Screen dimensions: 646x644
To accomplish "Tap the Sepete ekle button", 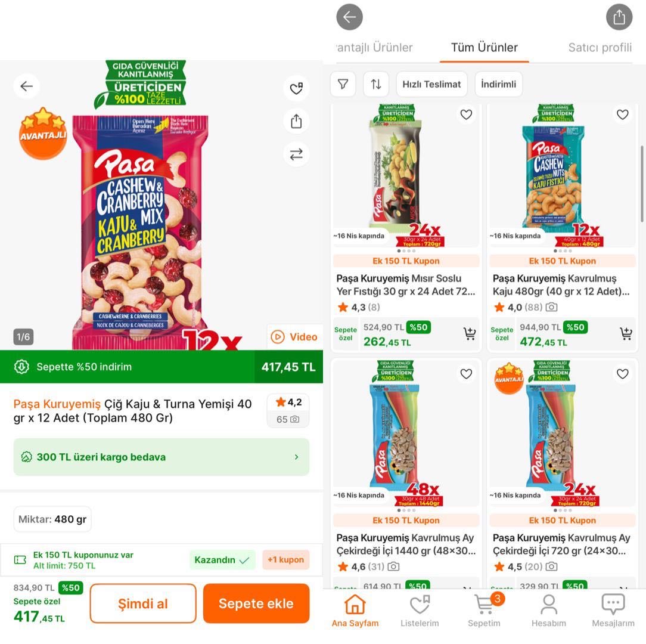I will click(x=256, y=603).
